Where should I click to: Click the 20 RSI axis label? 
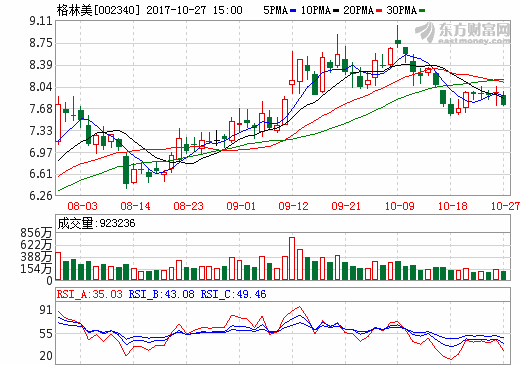click(46, 355)
